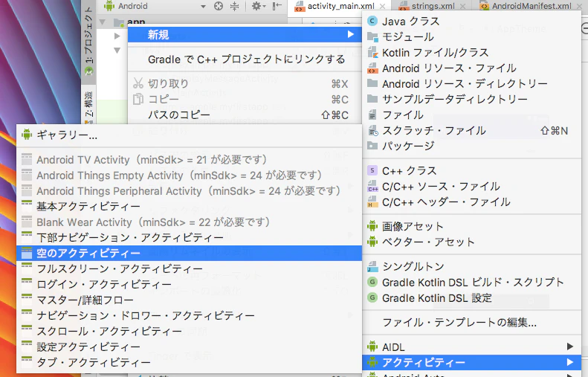Select フルスクリーン・アクティビティー template
Screen dimensions: 588x377
click(189, 269)
